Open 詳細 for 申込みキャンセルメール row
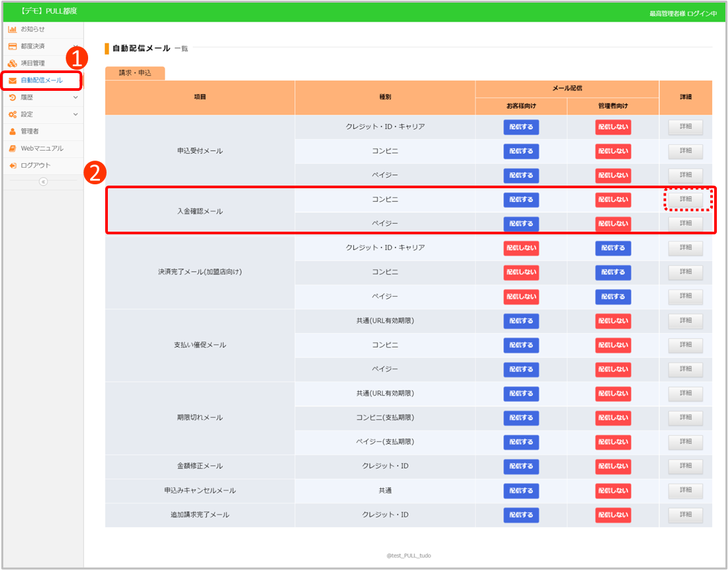Screen dimensions: 728x570 pyautogui.click(x=685, y=490)
